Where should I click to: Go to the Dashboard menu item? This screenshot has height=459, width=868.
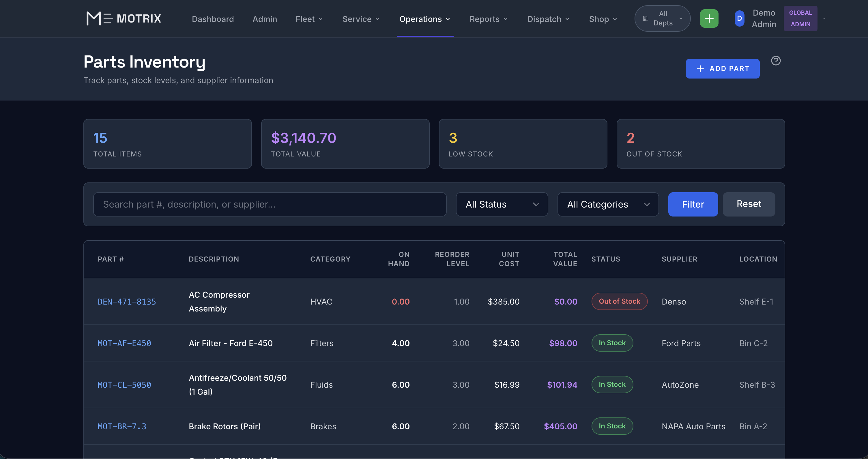(x=213, y=19)
